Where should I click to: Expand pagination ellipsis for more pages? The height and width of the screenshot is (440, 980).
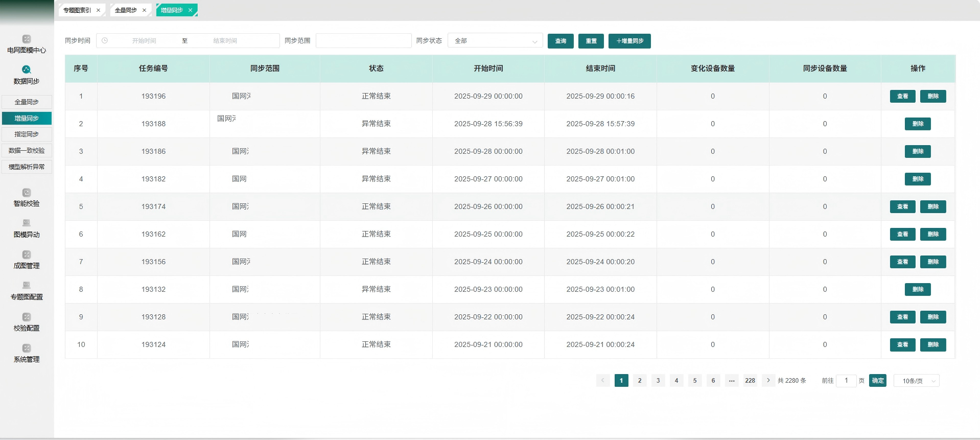click(x=732, y=381)
